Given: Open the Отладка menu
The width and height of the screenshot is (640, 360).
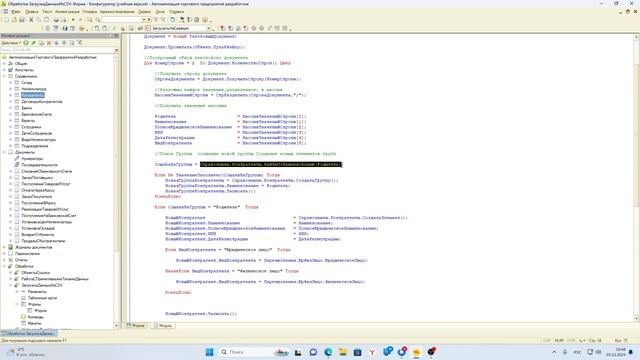Looking at the screenshot, I should click(90, 12).
